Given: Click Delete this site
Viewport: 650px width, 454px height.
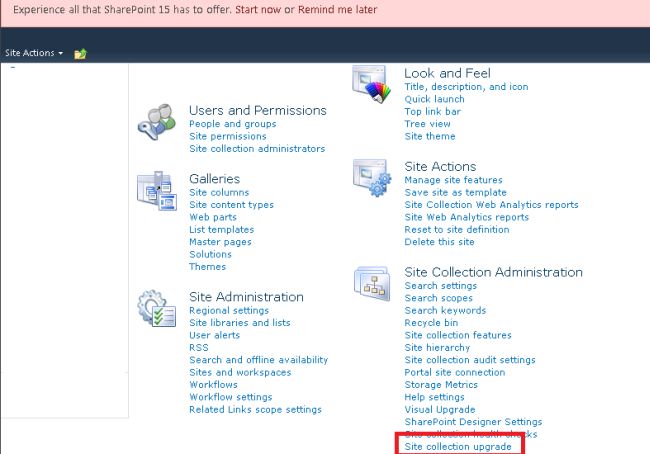Looking at the screenshot, I should point(439,242).
